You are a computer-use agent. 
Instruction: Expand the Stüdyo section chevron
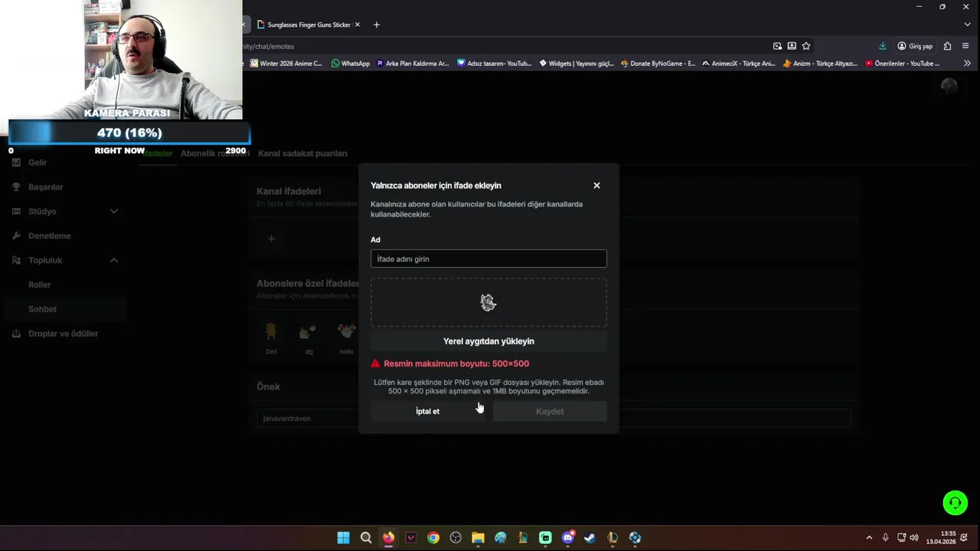click(x=113, y=211)
